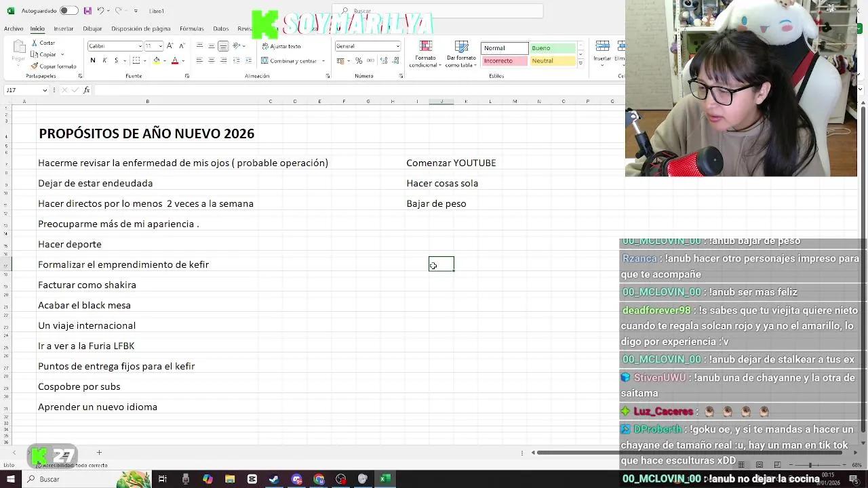Image resolution: width=868 pixels, height=488 pixels.
Task: Switch to Excel on the taskbar
Action: pyautogui.click(x=384, y=479)
